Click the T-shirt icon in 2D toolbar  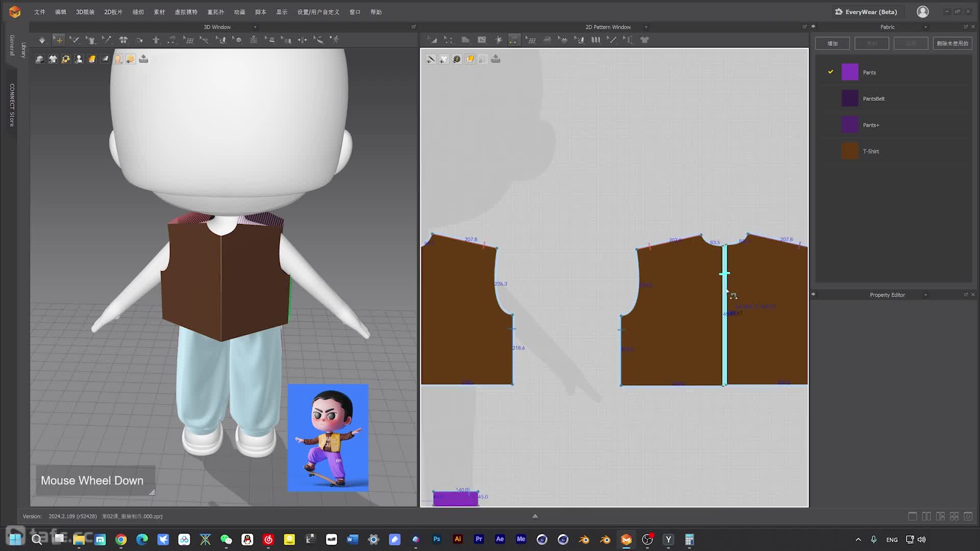(x=644, y=40)
